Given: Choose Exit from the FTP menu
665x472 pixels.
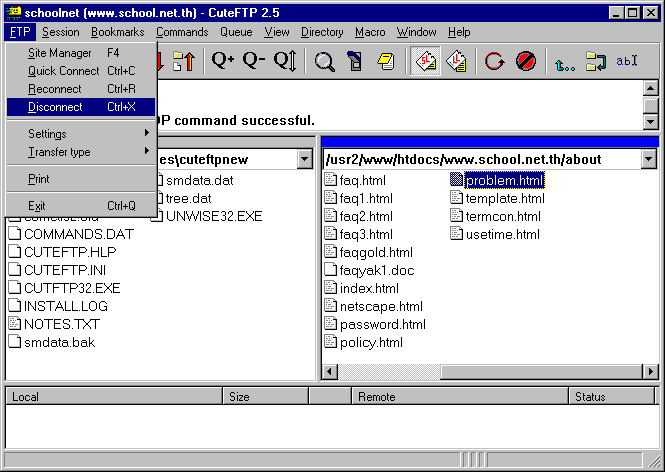Looking at the screenshot, I should (x=81, y=206).
